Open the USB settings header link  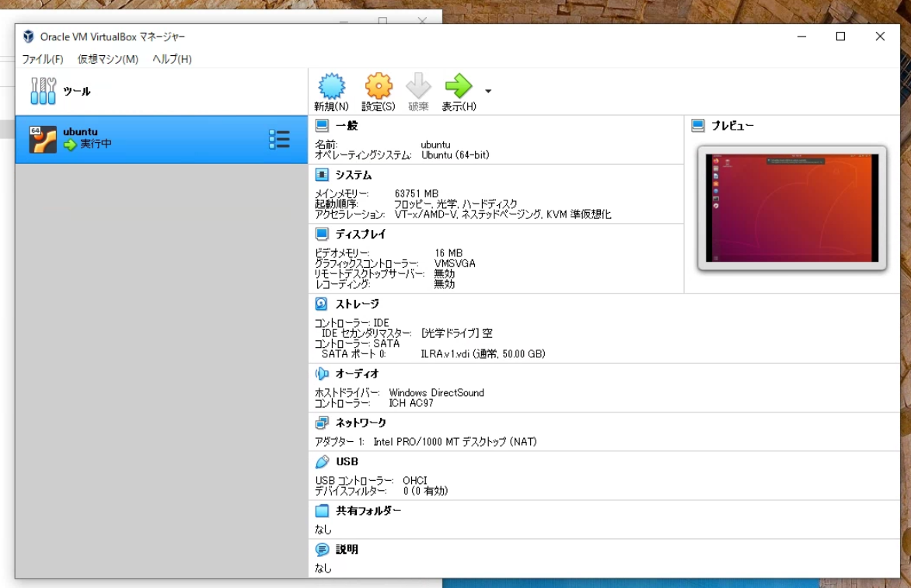[x=347, y=461]
